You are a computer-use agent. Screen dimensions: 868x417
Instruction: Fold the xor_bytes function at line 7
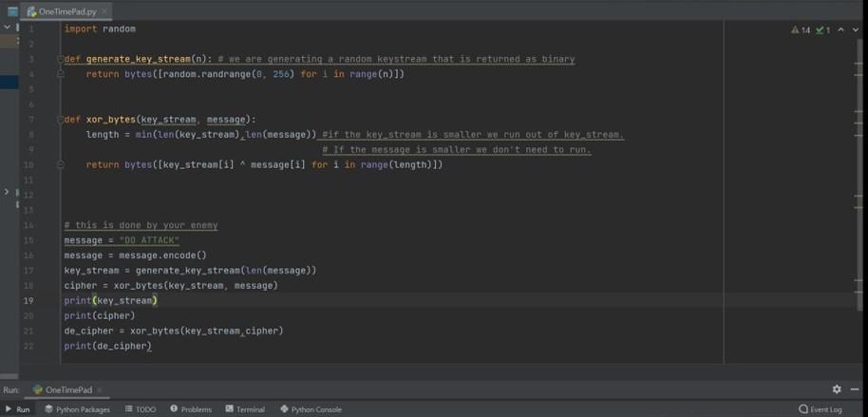tap(61, 120)
